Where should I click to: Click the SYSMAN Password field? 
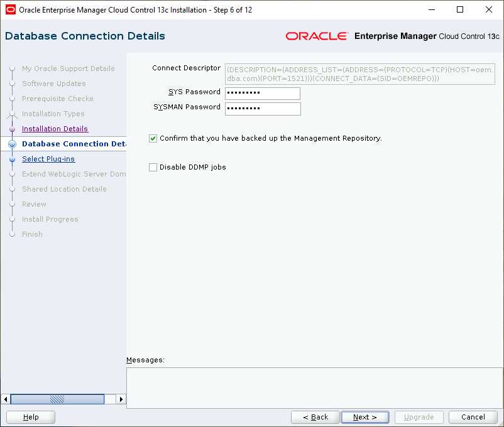[x=263, y=109]
